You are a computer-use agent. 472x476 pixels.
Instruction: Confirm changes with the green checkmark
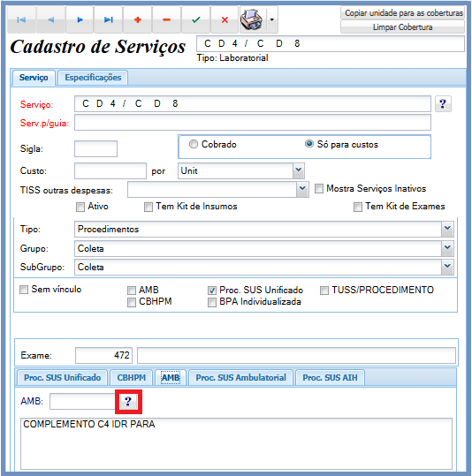(x=195, y=19)
